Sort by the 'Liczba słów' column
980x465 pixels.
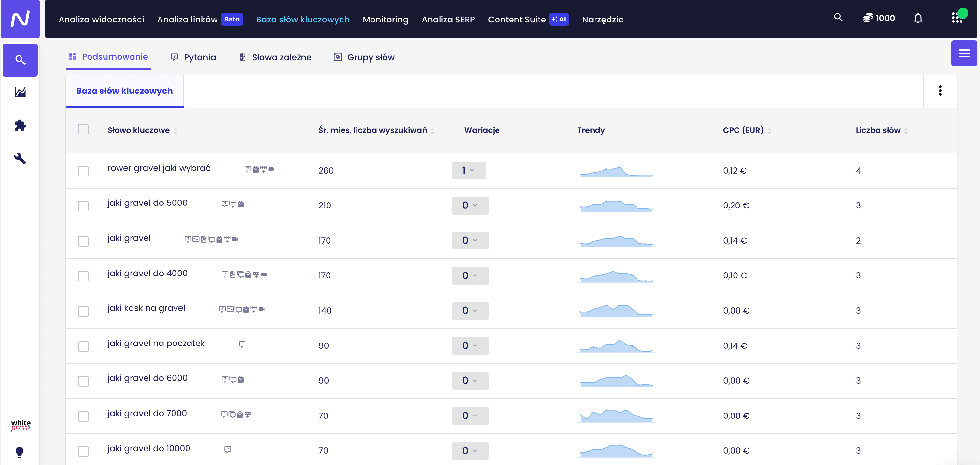pyautogui.click(x=882, y=130)
